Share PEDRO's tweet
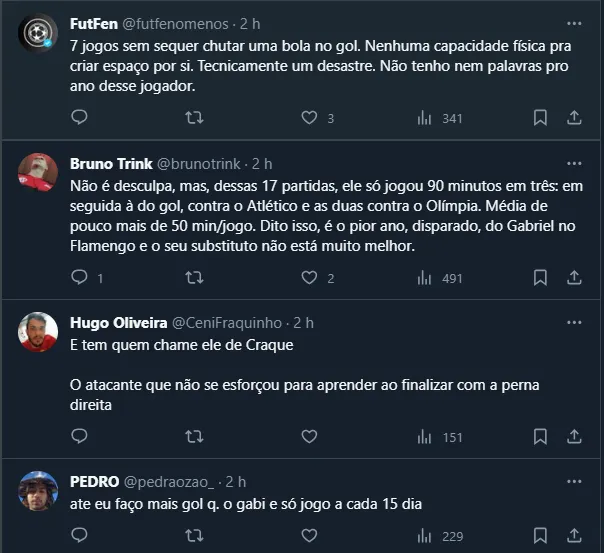The height and width of the screenshot is (553, 604). pos(574,537)
